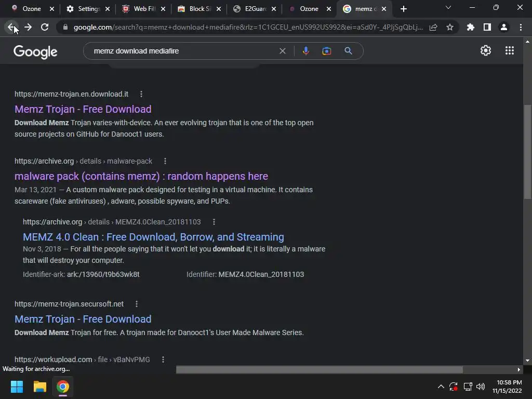This screenshot has height=399, width=532.
Task: Click the scroll-down arrow of the vertical scrollbar
Action: [527, 361]
